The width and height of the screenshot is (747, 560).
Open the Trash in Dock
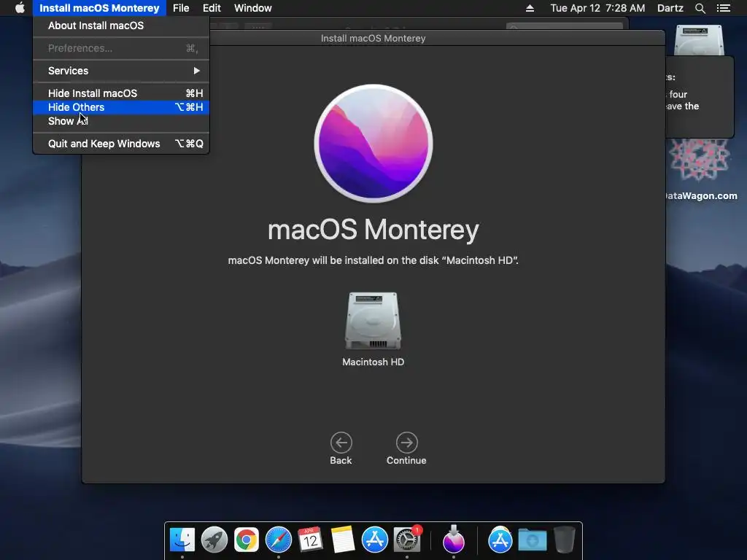point(565,540)
